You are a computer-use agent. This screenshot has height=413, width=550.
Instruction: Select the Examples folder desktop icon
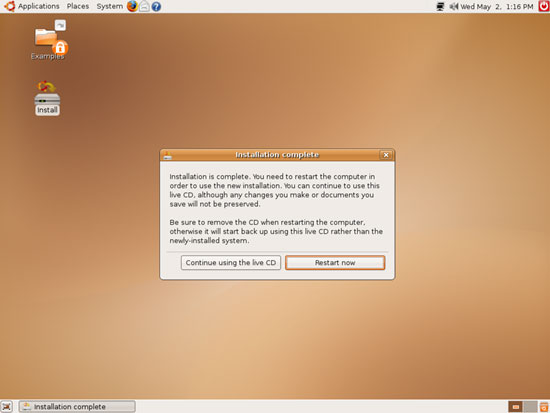(48, 40)
